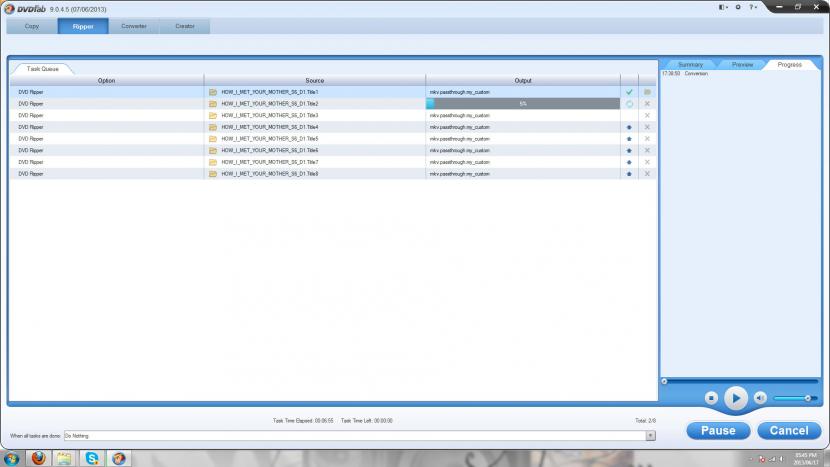Open Firefox from the taskbar
Image resolution: width=830 pixels, height=467 pixels.
tap(38, 458)
